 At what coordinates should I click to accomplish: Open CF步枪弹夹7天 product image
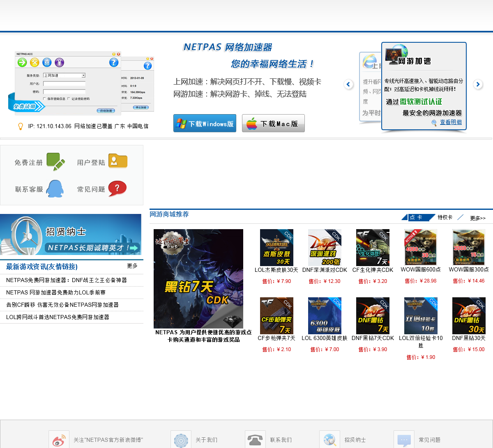point(276,316)
